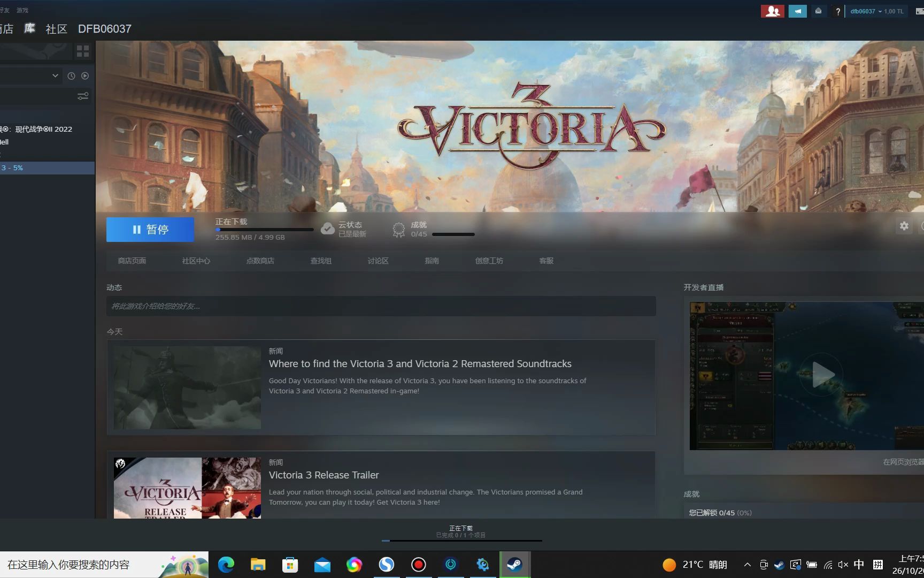
Task: Click the Steam system tray icon
Action: tap(779, 565)
